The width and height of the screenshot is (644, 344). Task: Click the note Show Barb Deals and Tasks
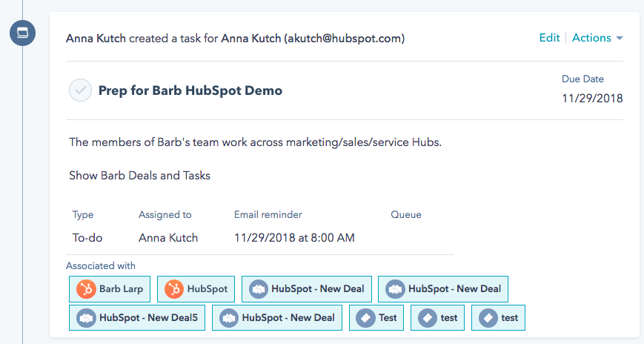click(139, 176)
